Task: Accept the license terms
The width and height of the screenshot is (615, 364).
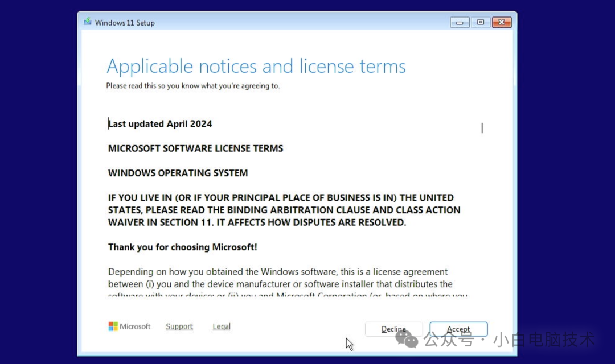Action: [x=458, y=329]
